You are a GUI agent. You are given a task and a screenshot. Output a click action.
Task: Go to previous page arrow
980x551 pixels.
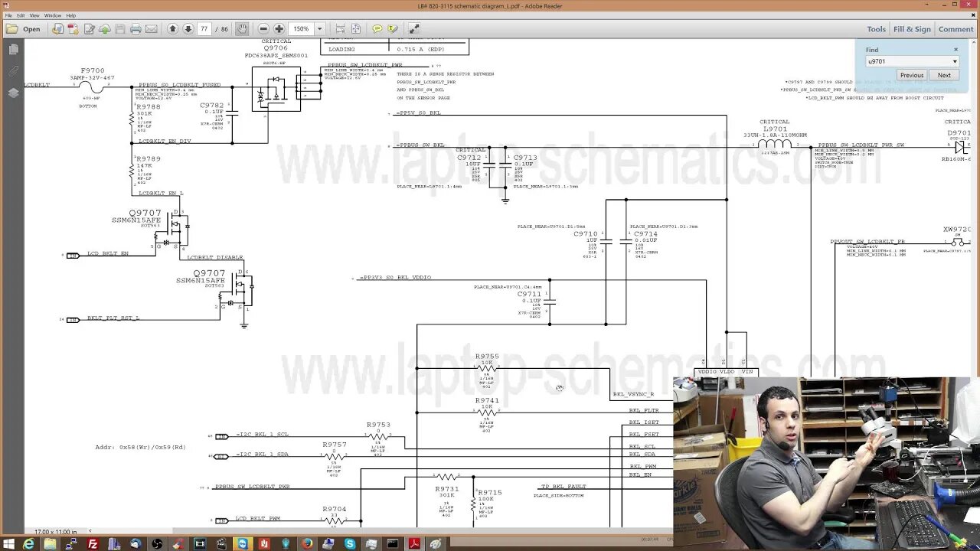pyautogui.click(x=172, y=29)
